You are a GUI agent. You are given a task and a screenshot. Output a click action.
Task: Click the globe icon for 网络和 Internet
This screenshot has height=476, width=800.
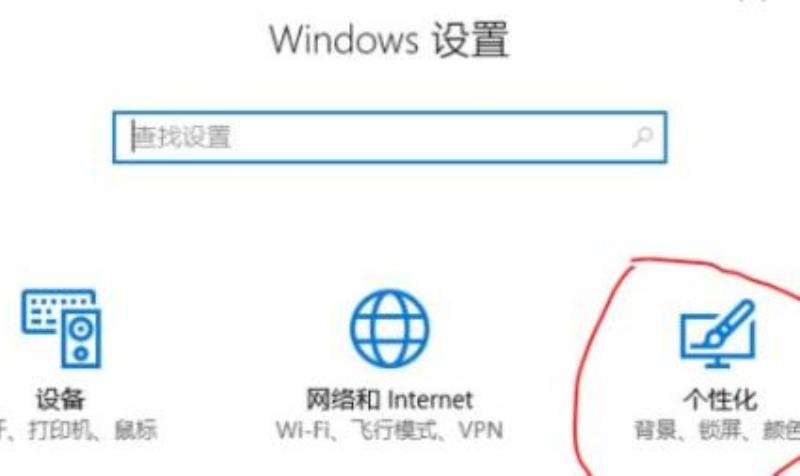[x=390, y=328]
